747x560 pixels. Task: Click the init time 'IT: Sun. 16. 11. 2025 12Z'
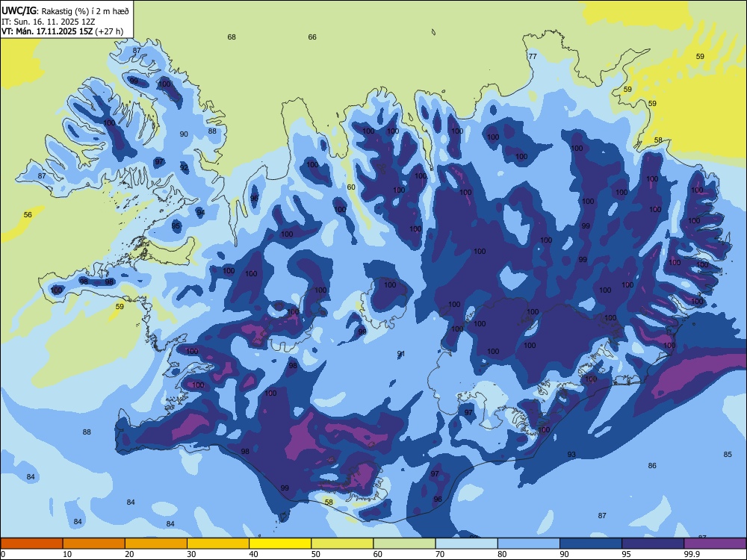[x=49, y=22]
